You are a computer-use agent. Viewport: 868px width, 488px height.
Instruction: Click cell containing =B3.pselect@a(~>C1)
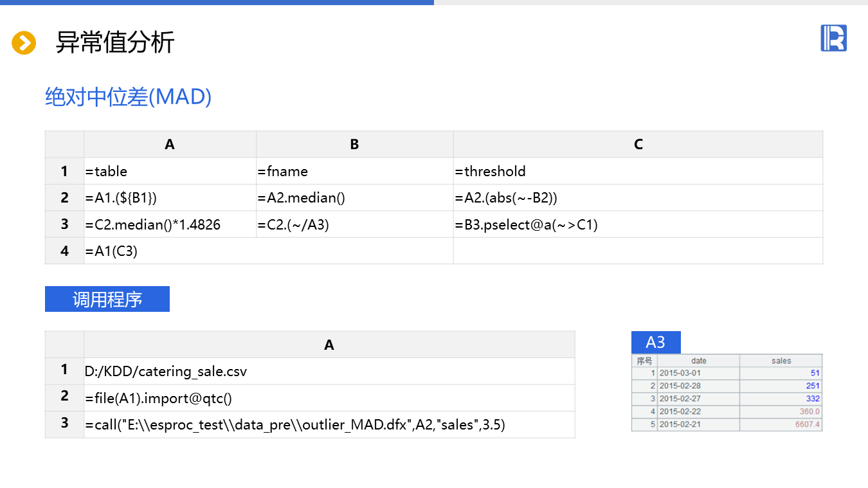pyautogui.click(x=637, y=225)
